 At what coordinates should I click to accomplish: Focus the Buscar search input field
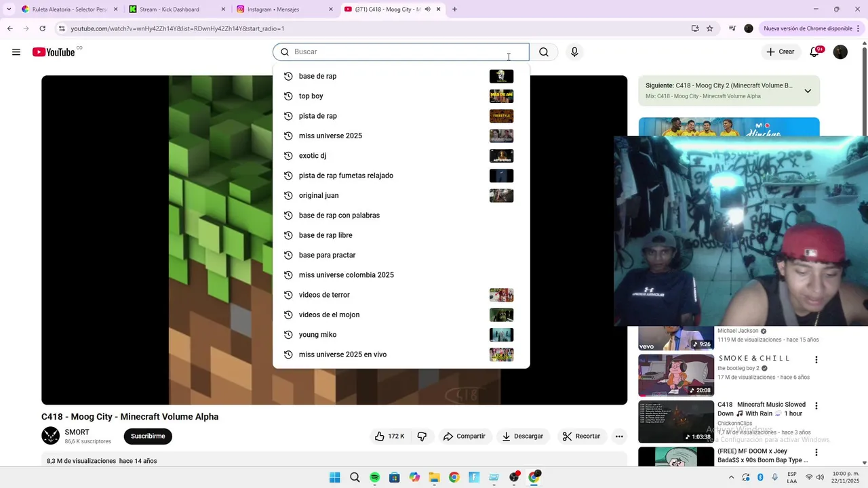click(x=401, y=52)
